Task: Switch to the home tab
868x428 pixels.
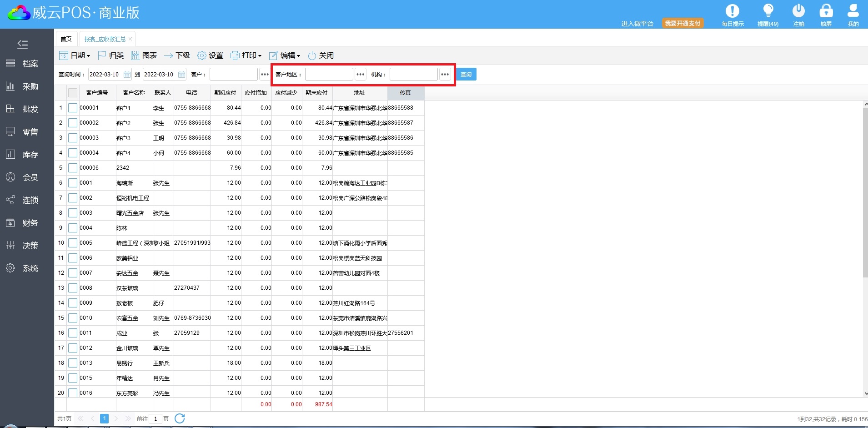Action: coord(66,39)
